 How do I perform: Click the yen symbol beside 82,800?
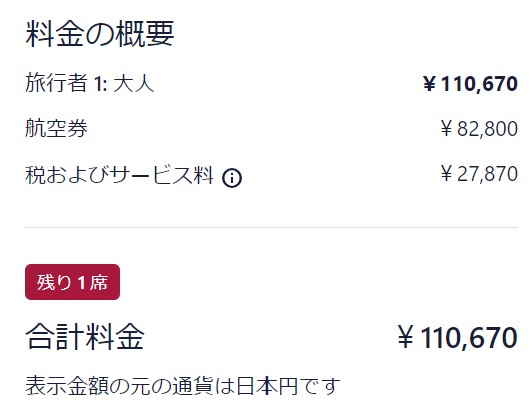446,129
